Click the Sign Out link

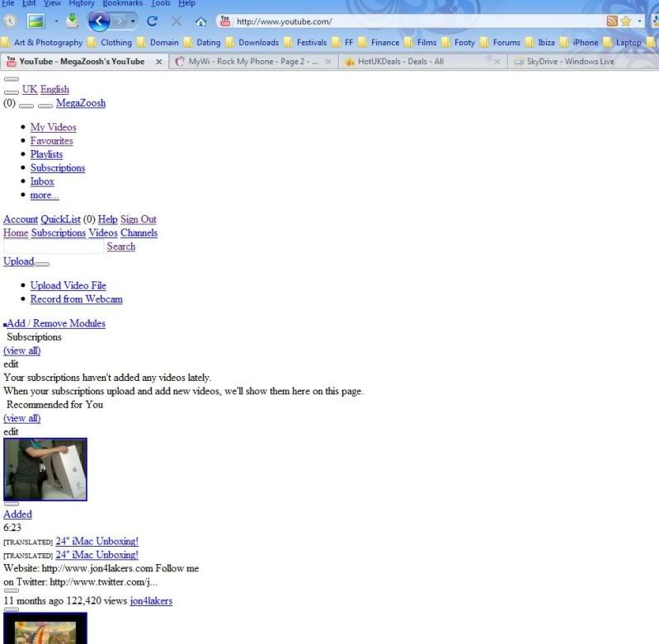pos(139,219)
